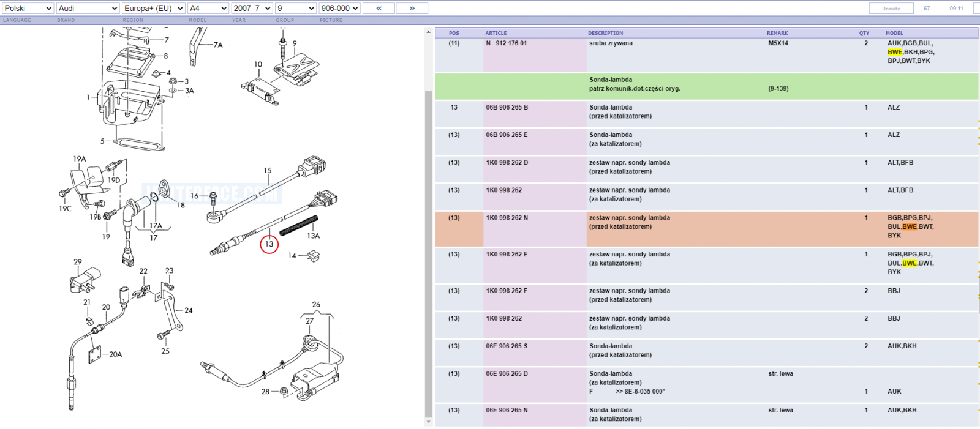Click the vertical scrollbar thumb beside diagram

[x=428, y=253]
